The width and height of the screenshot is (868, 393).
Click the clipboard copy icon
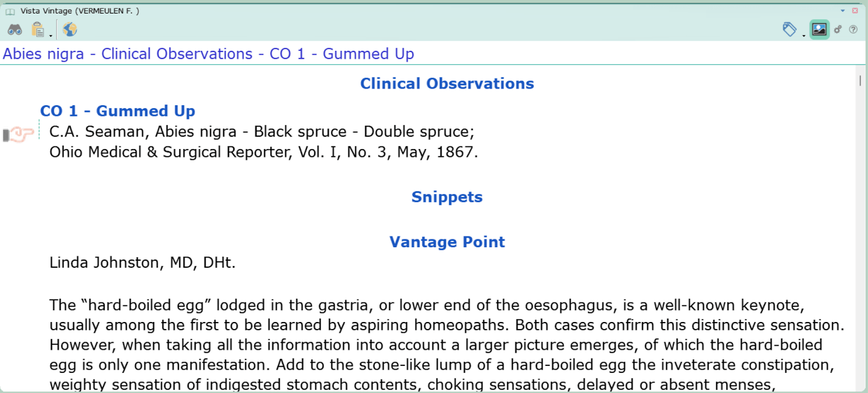(38, 29)
